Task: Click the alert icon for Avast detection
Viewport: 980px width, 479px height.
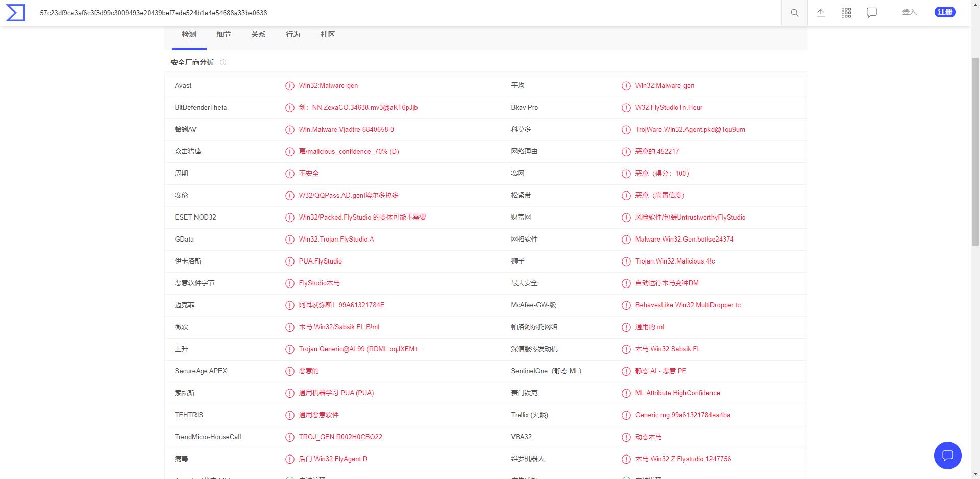Action: [289, 86]
